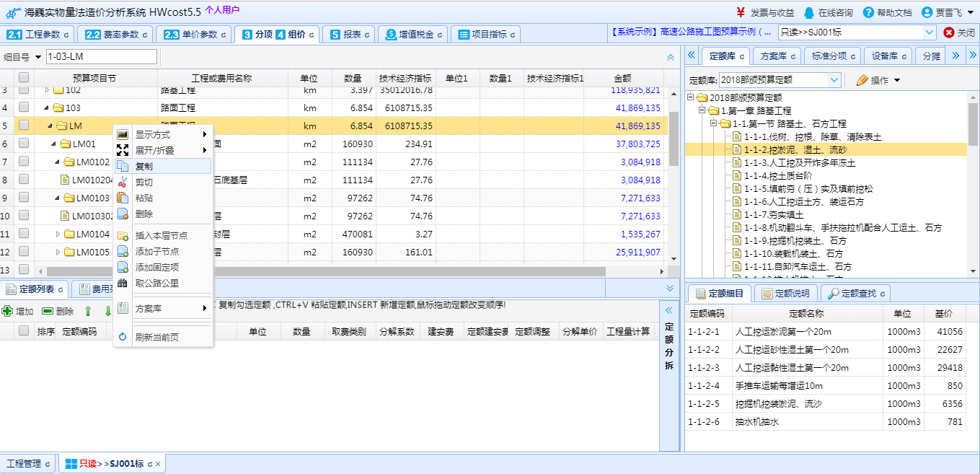This screenshot has width=980, height=474.
Task: Switch to 定额说明 tab
Action: (x=785, y=294)
